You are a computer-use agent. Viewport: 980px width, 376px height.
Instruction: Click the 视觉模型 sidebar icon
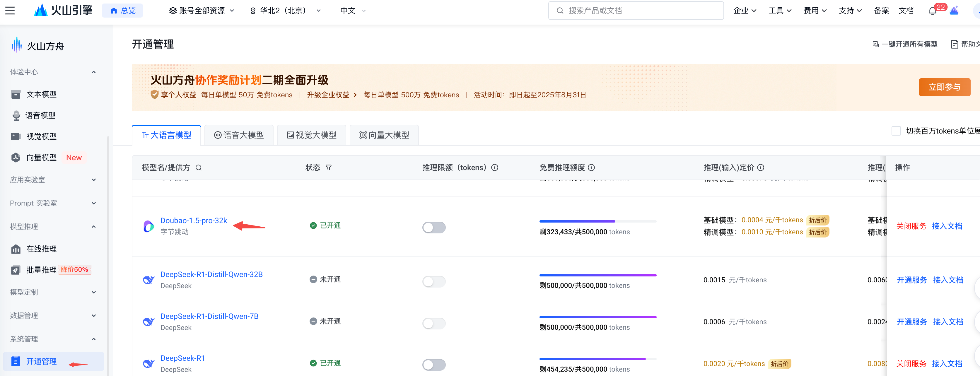pos(16,136)
